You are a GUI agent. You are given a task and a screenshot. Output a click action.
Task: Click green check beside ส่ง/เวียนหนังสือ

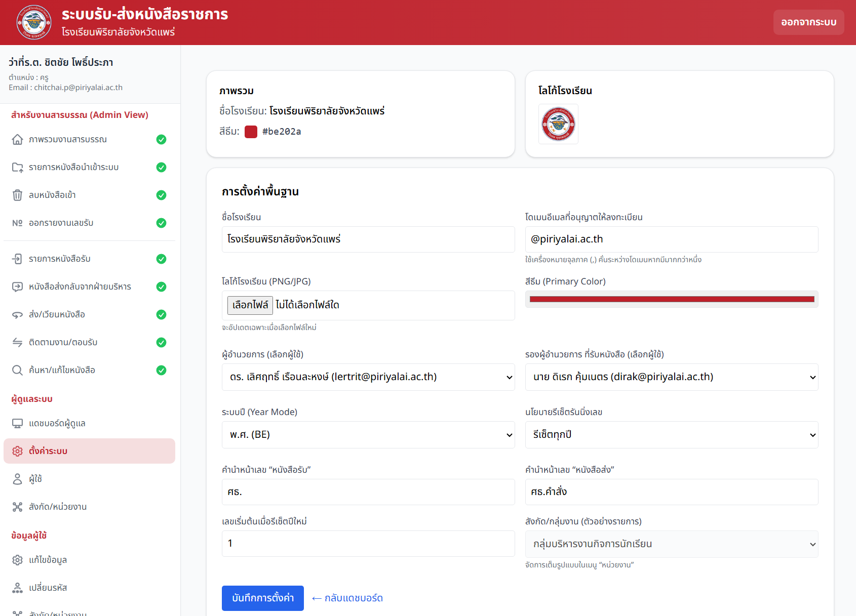161,315
